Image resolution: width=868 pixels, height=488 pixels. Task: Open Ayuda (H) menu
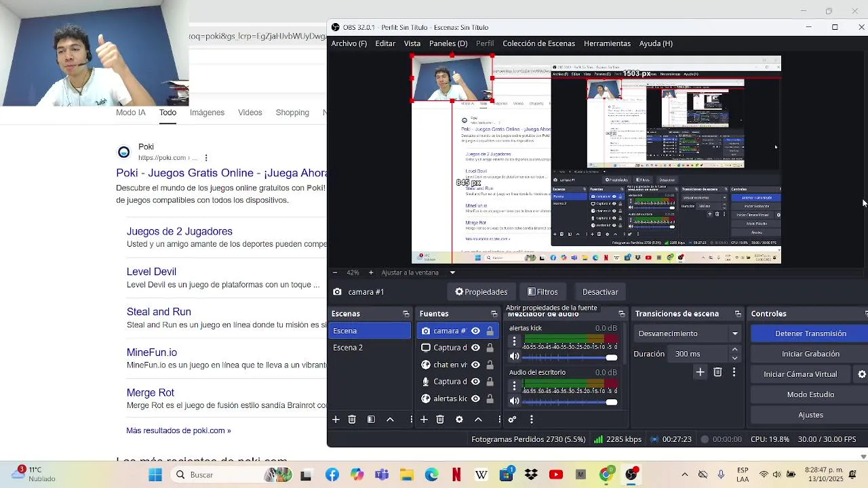pos(656,43)
